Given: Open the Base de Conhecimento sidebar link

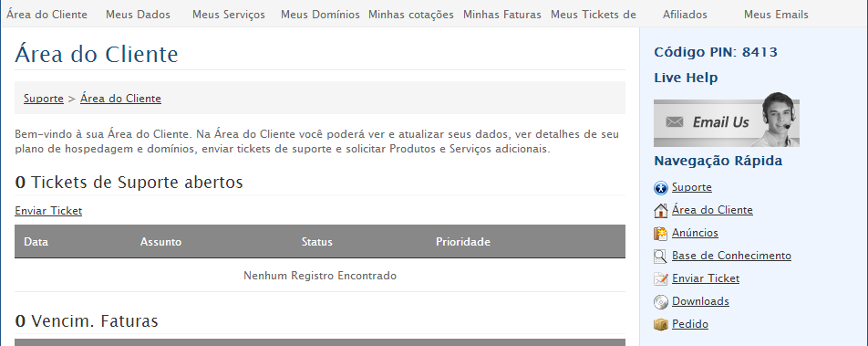Looking at the screenshot, I should point(731,256).
